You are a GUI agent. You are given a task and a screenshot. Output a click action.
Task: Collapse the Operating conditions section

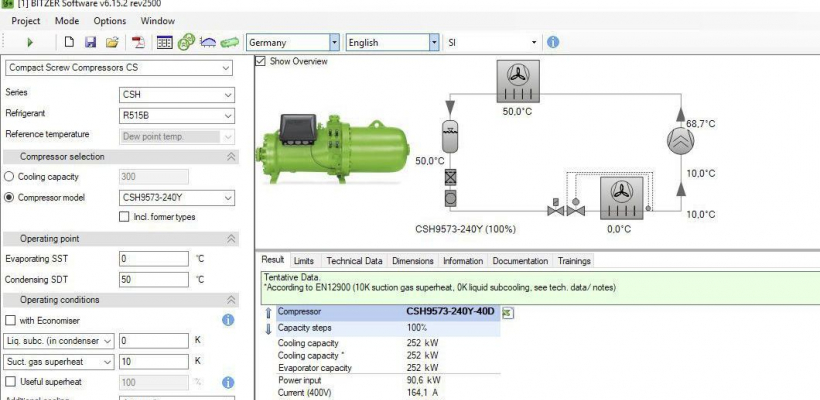pyautogui.click(x=231, y=300)
